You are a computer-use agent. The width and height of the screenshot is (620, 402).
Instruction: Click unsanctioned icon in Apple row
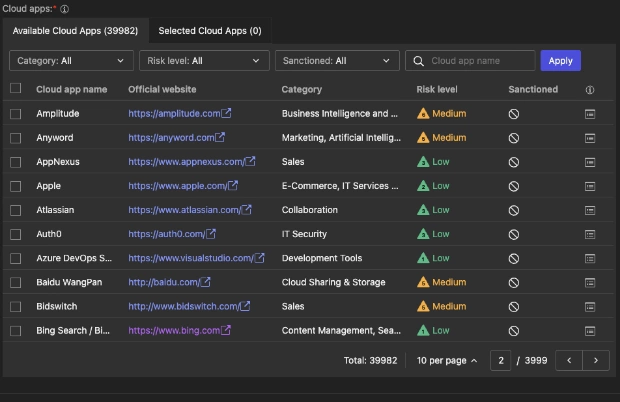point(514,186)
